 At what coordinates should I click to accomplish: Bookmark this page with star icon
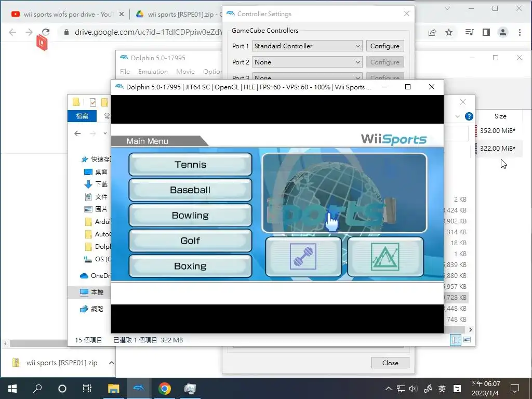coord(449,32)
